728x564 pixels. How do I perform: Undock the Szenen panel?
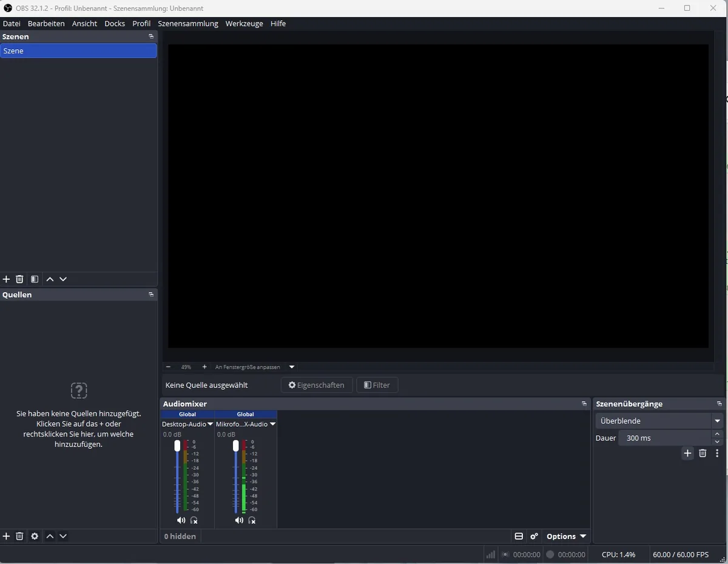tap(151, 36)
